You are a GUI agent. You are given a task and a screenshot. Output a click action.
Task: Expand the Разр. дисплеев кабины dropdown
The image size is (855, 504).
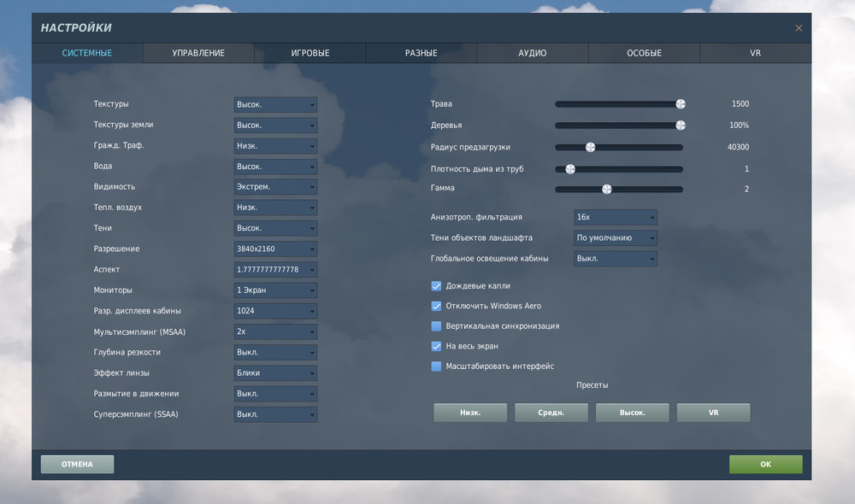point(275,311)
